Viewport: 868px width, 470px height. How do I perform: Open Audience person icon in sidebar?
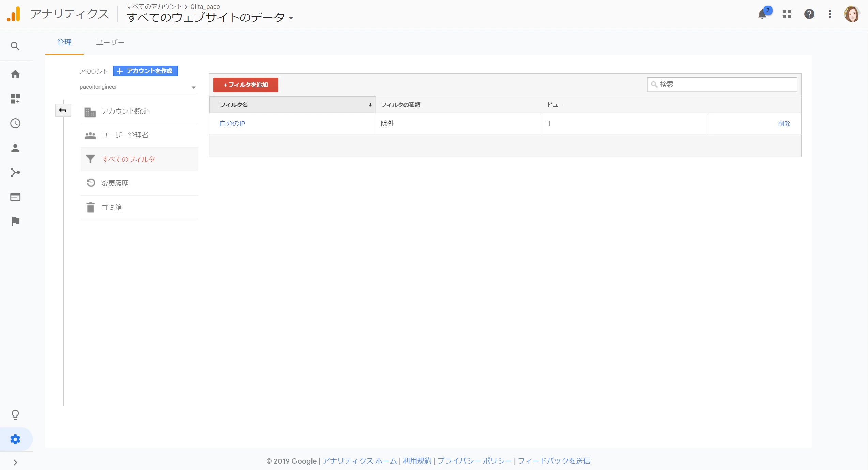(15, 148)
